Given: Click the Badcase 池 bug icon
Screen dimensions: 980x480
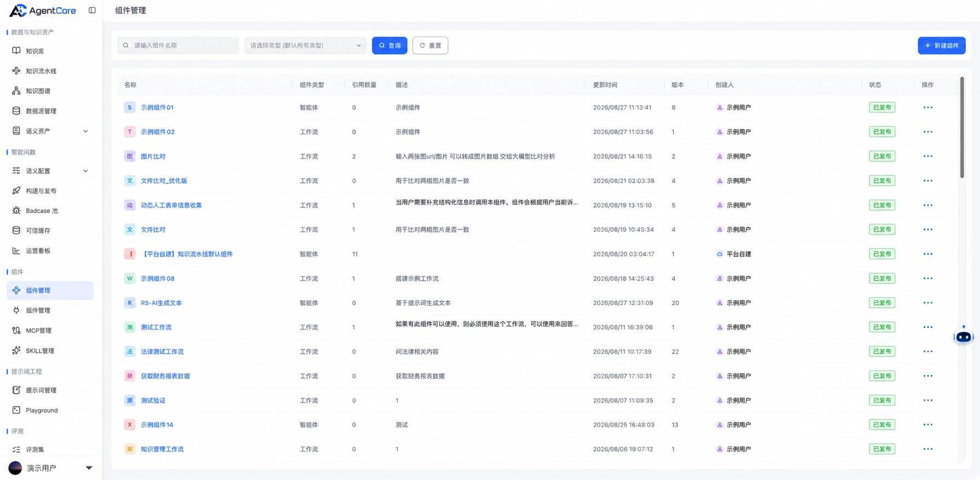Looking at the screenshot, I should click(x=16, y=210).
